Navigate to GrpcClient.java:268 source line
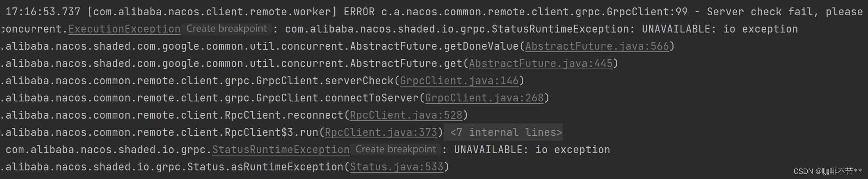The height and width of the screenshot is (179, 868). coord(484,98)
